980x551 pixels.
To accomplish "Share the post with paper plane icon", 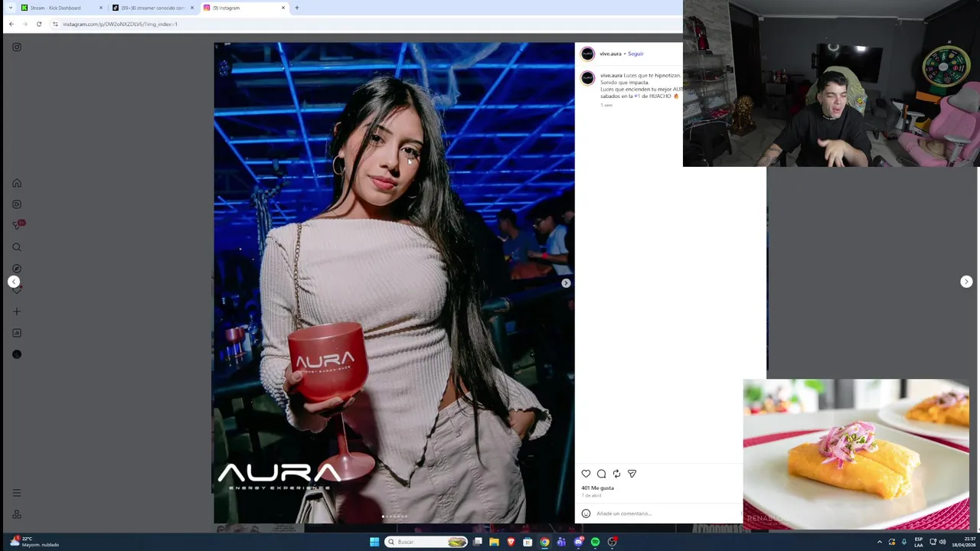I will (632, 474).
